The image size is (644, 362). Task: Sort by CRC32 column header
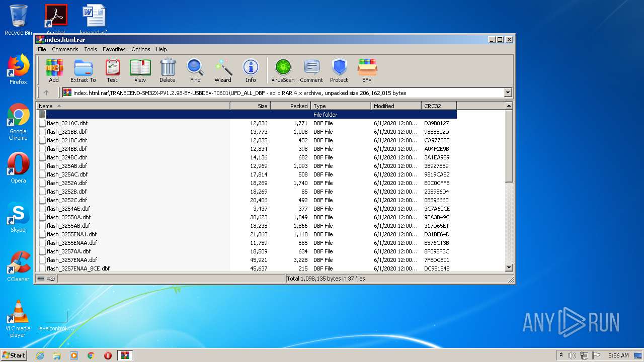[439, 106]
